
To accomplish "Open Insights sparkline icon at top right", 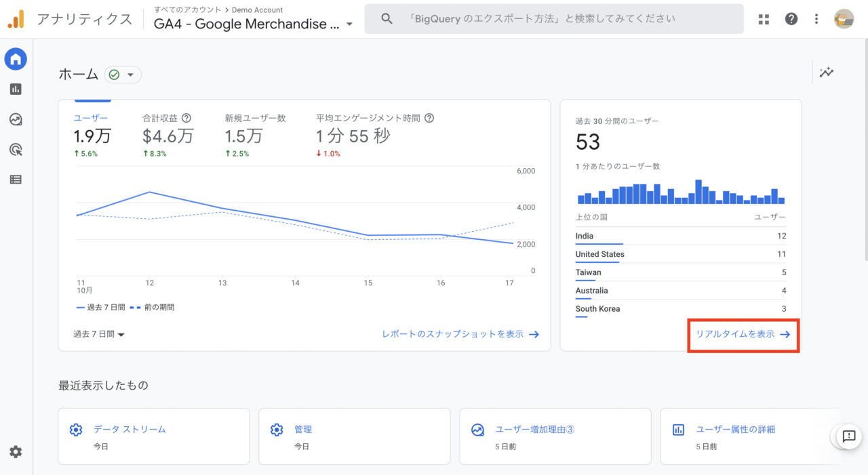I will pos(827,73).
